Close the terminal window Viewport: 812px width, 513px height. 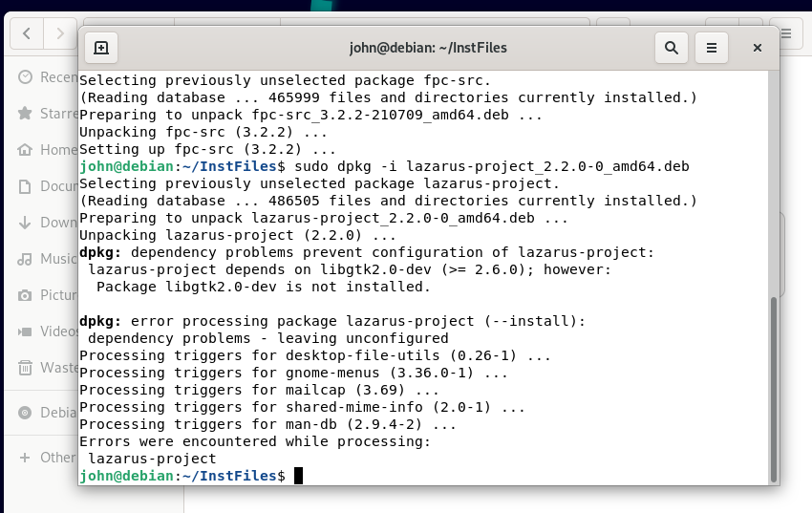[758, 48]
